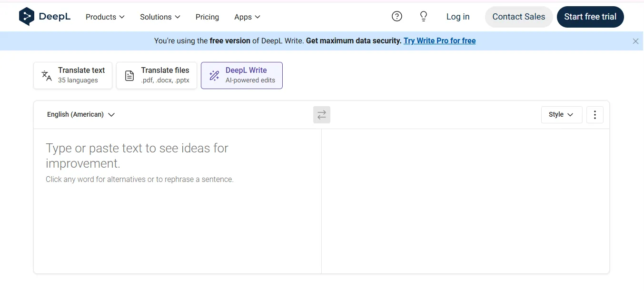644x291 pixels.
Task: Open the Products dropdown menu
Action: pos(105,17)
